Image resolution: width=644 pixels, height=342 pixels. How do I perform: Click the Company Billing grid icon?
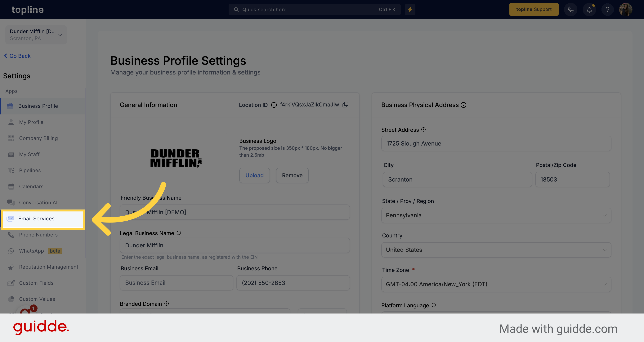[11, 138]
